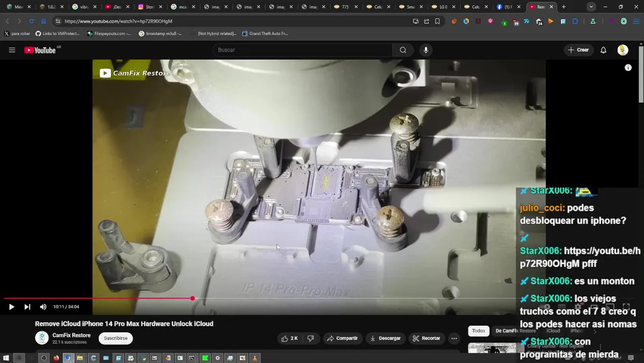
Task: Switch to the LG tab
Action: tap(442, 7)
